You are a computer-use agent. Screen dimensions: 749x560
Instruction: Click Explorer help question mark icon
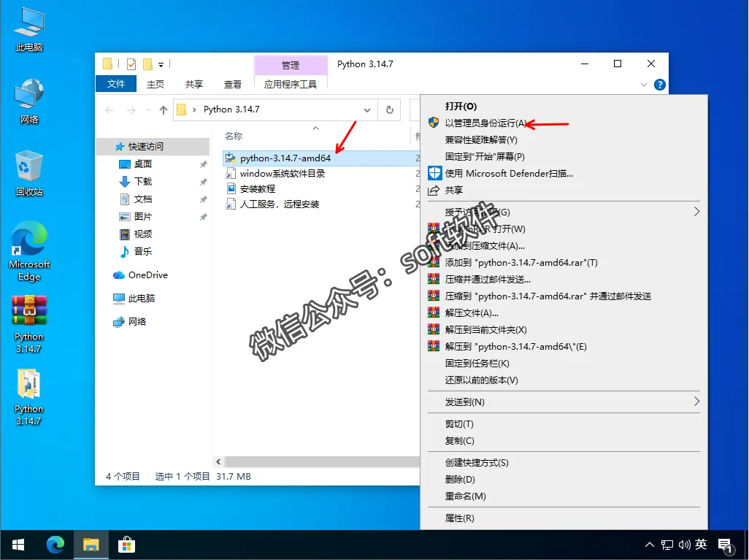pos(660,85)
